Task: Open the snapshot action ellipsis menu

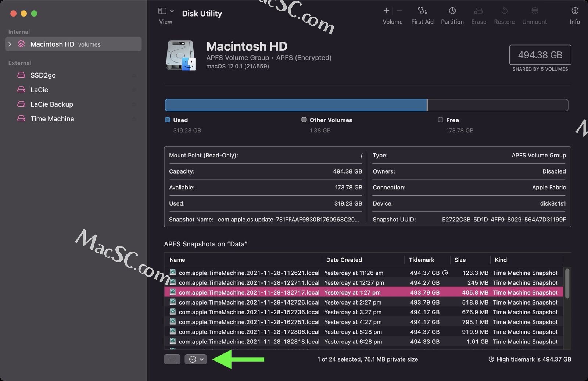Action: pos(196,359)
